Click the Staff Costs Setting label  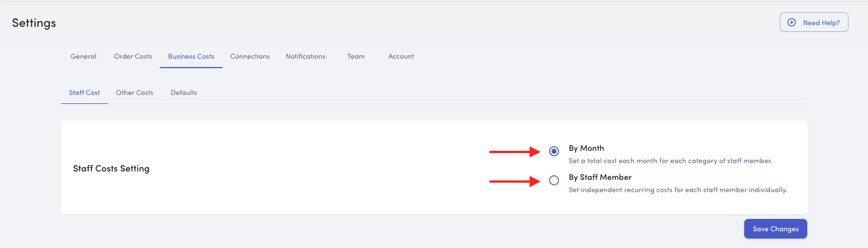pyautogui.click(x=111, y=169)
